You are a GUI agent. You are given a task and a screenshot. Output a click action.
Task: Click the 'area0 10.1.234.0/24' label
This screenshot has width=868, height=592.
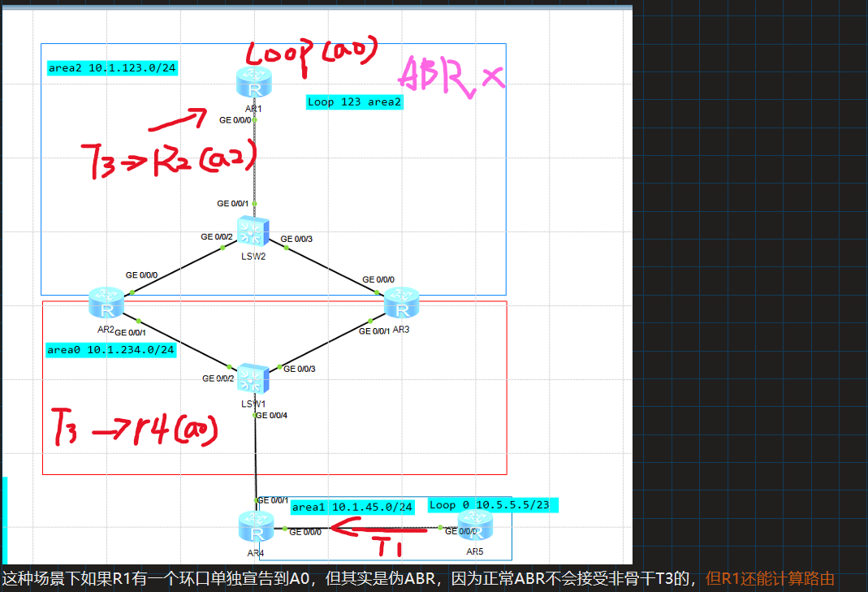110,350
